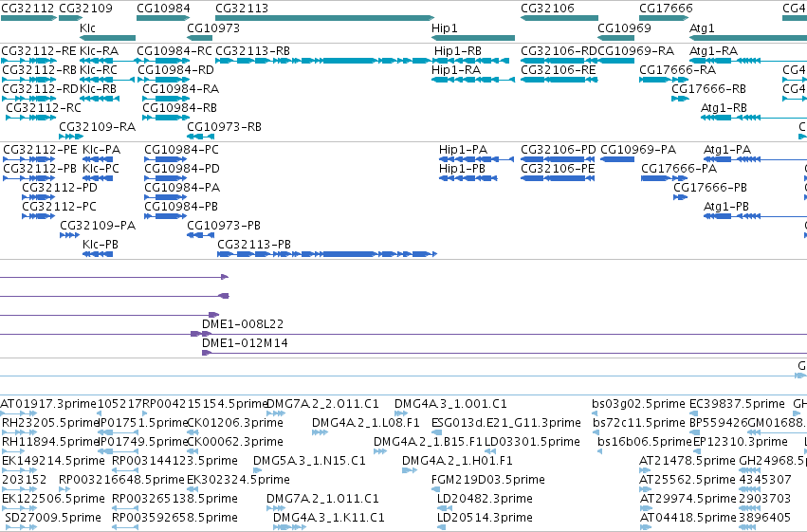The width and height of the screenshot is (807, 532).
Task: Select transcript CG32112-RC
Action: 44,108
